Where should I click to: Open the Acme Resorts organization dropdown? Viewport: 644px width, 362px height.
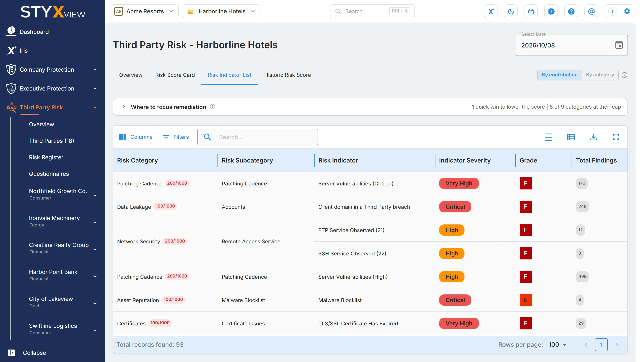[x=144, y=11]
